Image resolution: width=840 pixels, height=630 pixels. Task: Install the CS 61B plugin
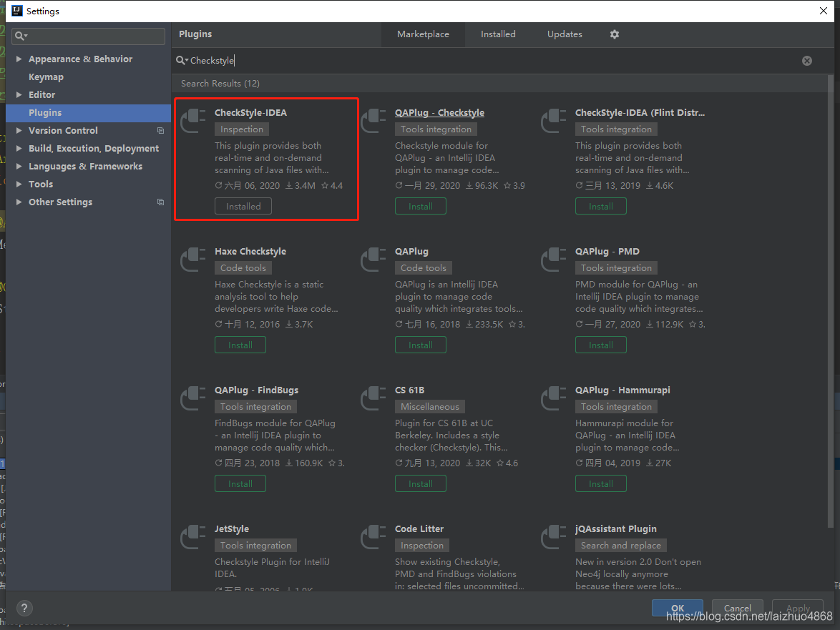pos(421,483)
